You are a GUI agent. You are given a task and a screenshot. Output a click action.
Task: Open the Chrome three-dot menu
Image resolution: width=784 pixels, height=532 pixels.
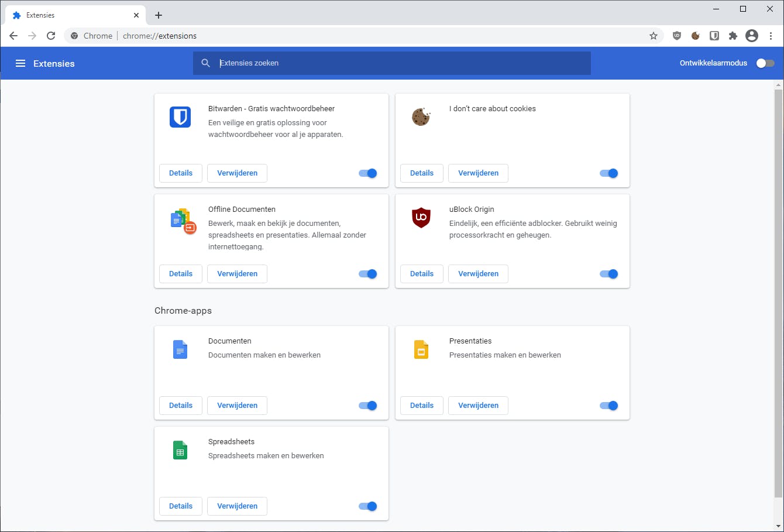click(771, 36)
